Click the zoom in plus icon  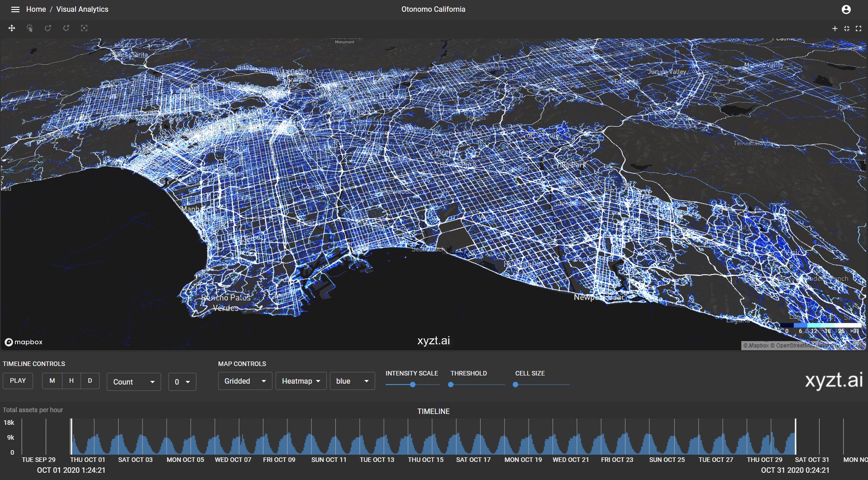[x=835, y=29]
